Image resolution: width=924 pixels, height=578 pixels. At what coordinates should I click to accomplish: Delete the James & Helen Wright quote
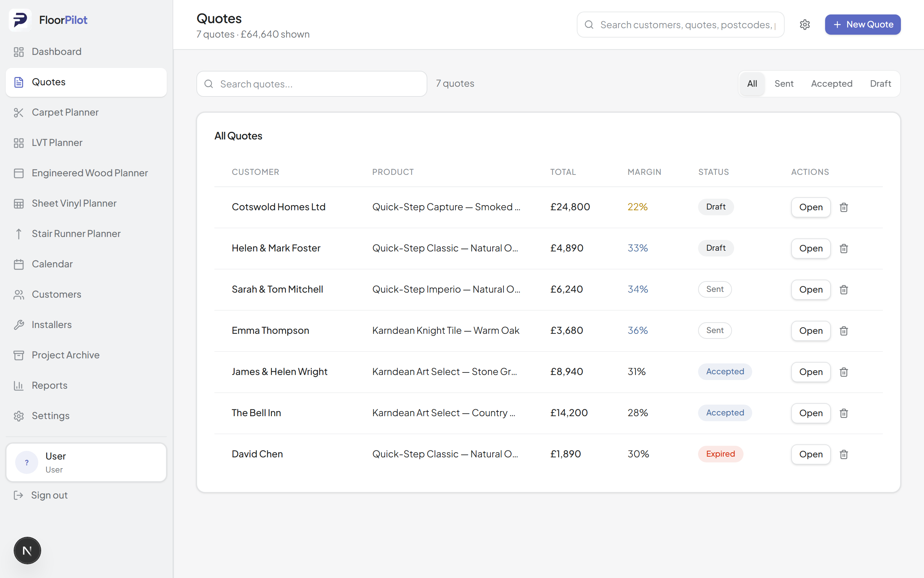click(x=844, y=372)
